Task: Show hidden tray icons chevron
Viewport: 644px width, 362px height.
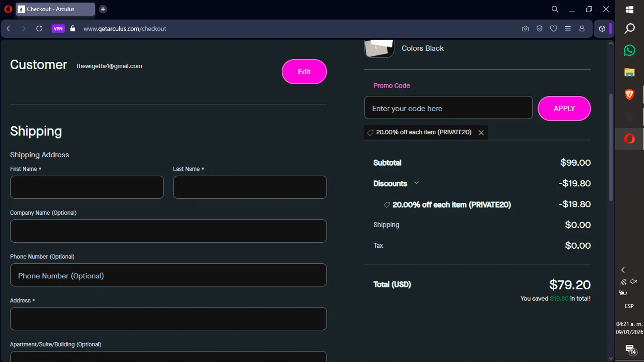Action: point(623,270)
